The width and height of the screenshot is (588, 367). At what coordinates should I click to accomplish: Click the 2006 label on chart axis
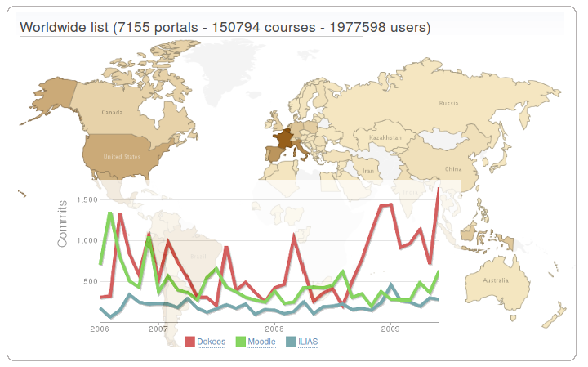pyautogui.click(x=100, y=329)
